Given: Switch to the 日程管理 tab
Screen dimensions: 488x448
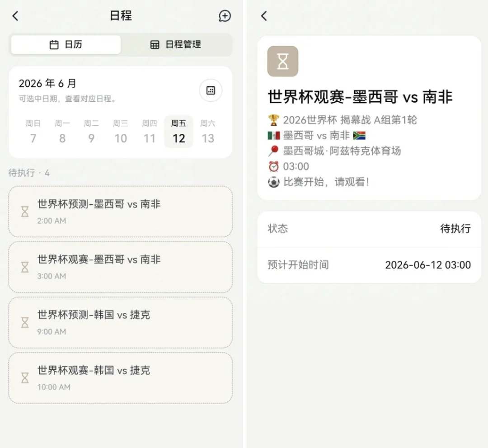Looking at the screenshot, I should [176, 45].
